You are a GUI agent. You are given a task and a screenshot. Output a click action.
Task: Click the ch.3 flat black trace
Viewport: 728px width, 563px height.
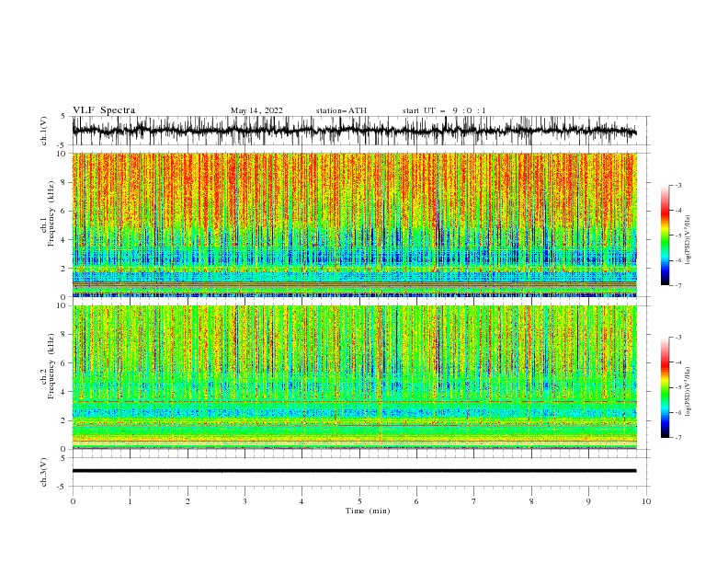(x=354, y=471)
